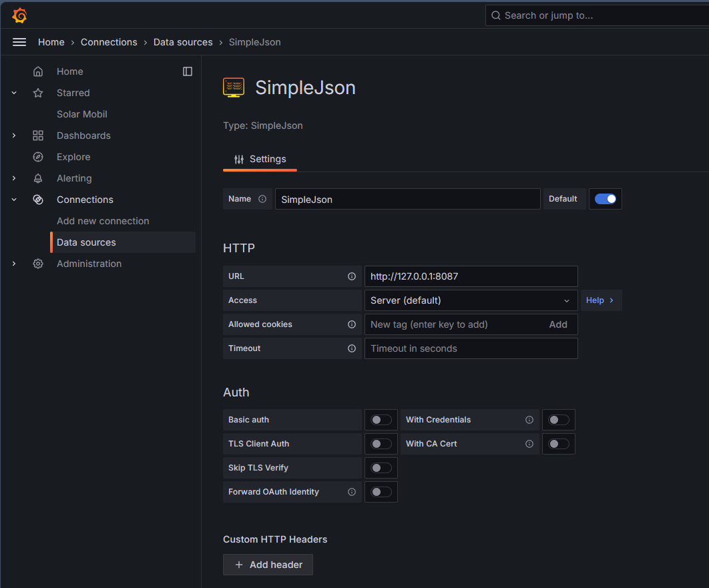Open the Access Server (default) dropdown
Screen dimensions: 709x588
(471, 300)
